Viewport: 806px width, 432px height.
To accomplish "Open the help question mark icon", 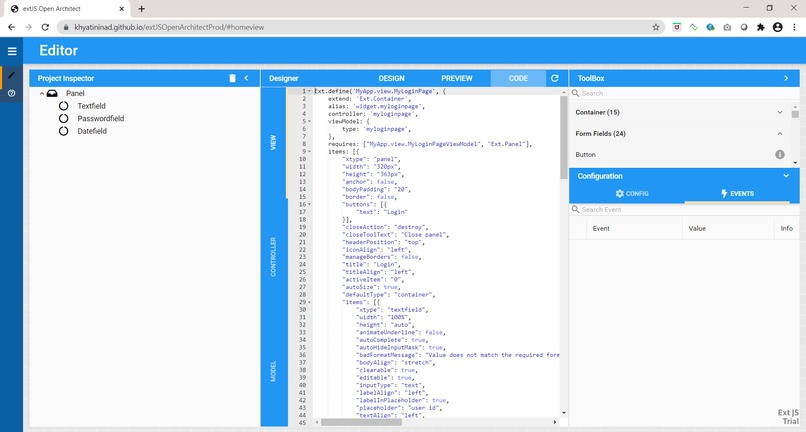I will tap(11, 93).
